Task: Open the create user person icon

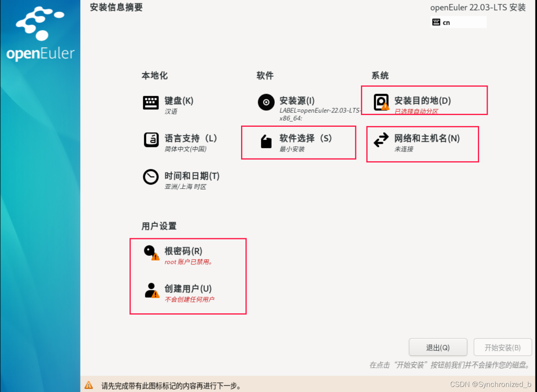Action: pos(151,290)
